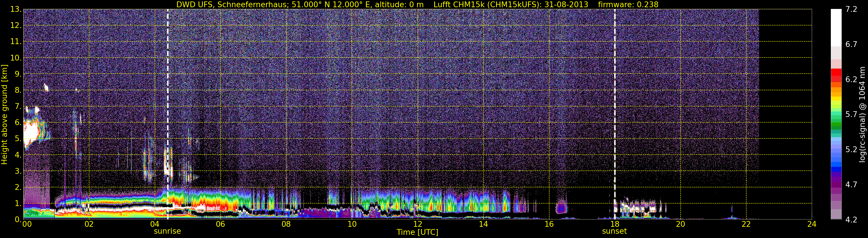The height and width of the screenshot is (238, 868).
Task: Click the 'Height above ground [km]' axis label
Action: (4, 115)
